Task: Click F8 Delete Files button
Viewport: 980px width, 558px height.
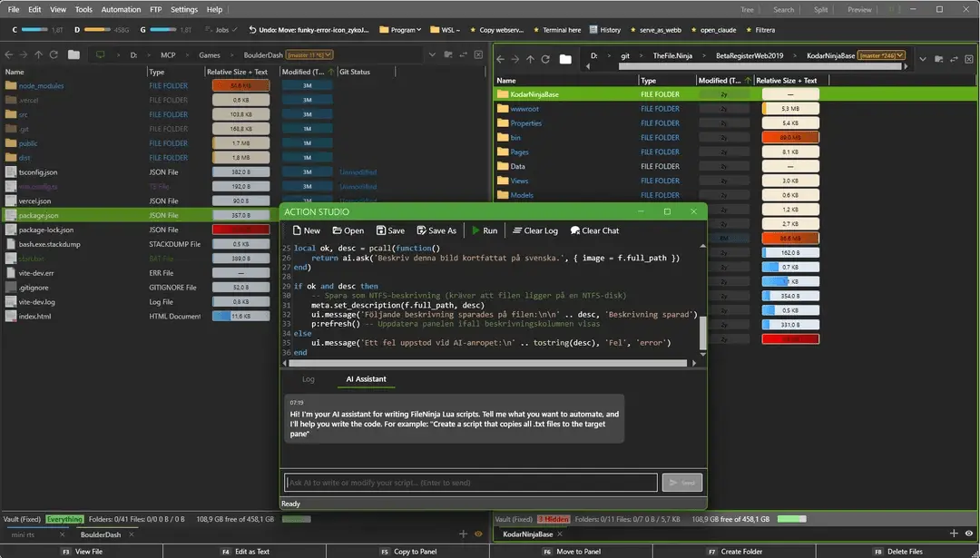Action: click(898, 551)
